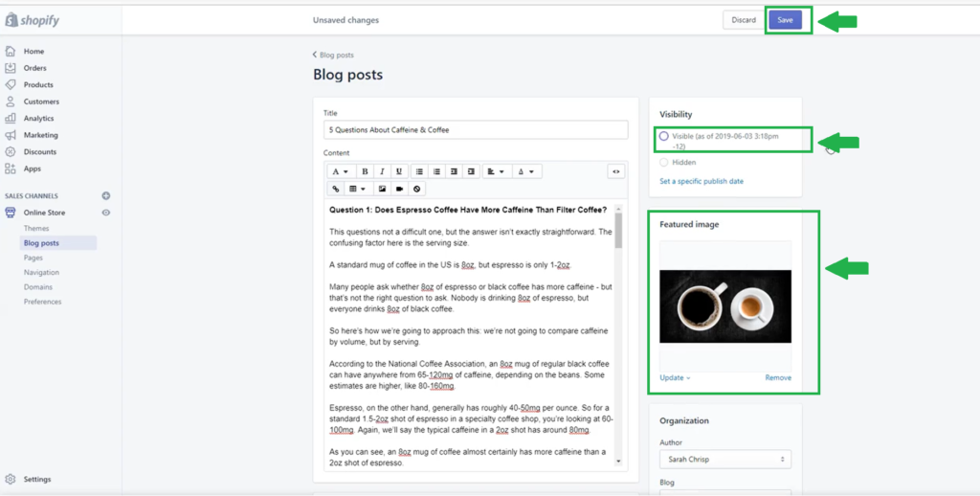This screenshot has height=496, width=980.
Task: Open Domains under Online Store
Action: (38, 287)
